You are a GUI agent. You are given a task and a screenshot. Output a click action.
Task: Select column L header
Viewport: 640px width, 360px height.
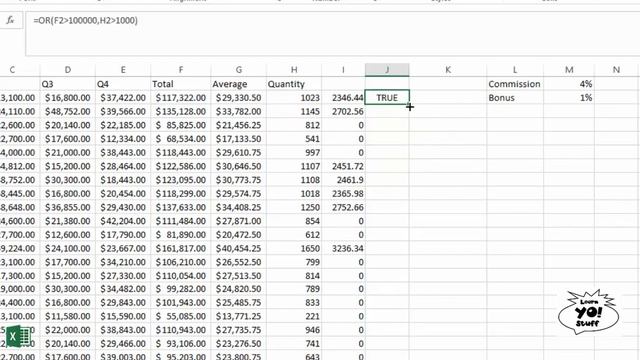[x=515, y=70]
